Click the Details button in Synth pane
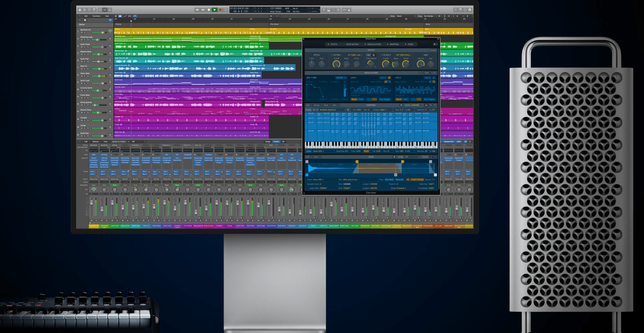Viewport: 644px width, 333px height. coord(433,50)
